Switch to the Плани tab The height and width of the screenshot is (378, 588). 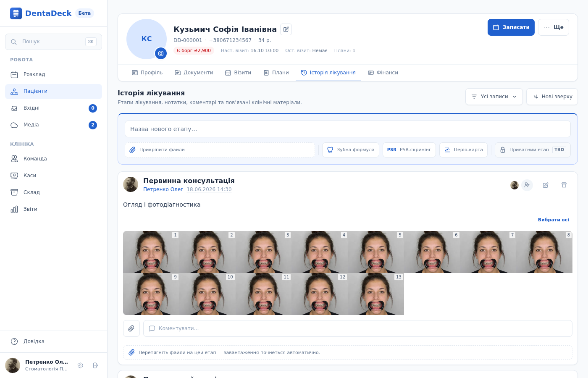(276, 73)
